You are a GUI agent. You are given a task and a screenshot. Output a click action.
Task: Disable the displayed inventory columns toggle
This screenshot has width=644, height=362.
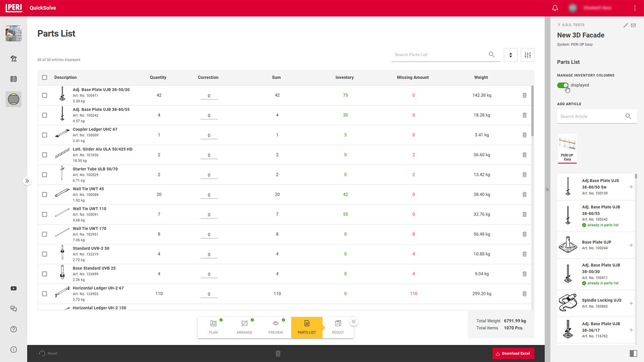(x=563, y=85)
